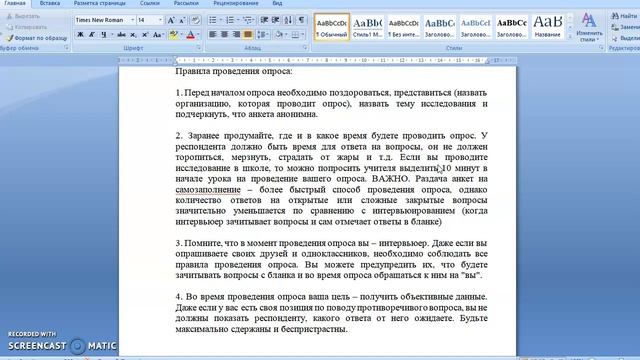Open the Разметка страницы tab

point(100,3)
